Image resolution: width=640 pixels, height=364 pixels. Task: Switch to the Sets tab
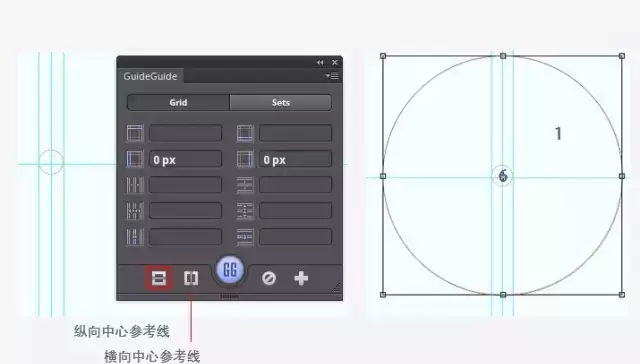click(281, 102)
